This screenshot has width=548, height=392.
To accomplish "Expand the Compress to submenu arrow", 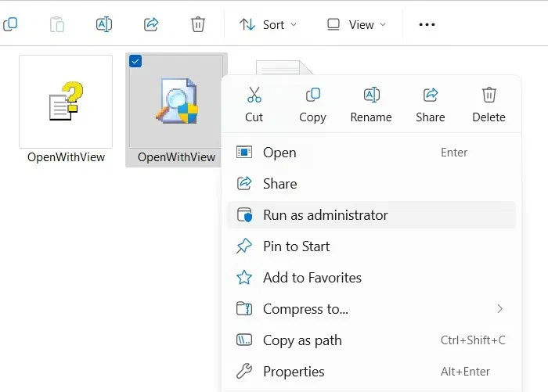I will (x=499, y=309).
